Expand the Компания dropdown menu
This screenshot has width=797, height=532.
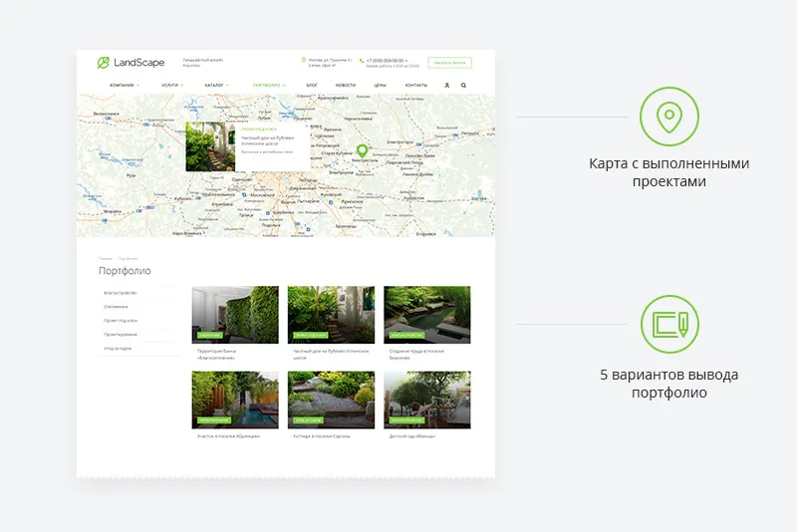tap(125, 86)
